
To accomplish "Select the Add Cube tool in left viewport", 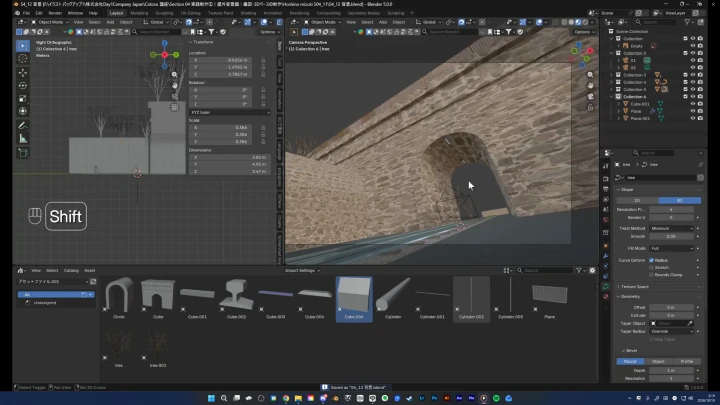I will [x=22, y=153].
